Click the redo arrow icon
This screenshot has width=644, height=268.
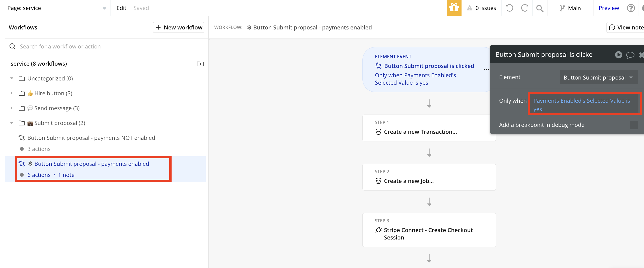tap(524, 8)
